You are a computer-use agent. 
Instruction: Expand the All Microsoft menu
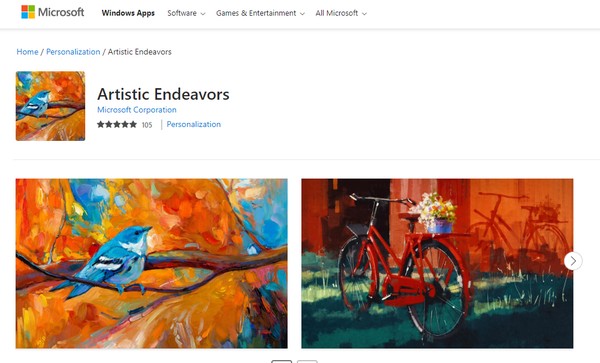[341, 13]
